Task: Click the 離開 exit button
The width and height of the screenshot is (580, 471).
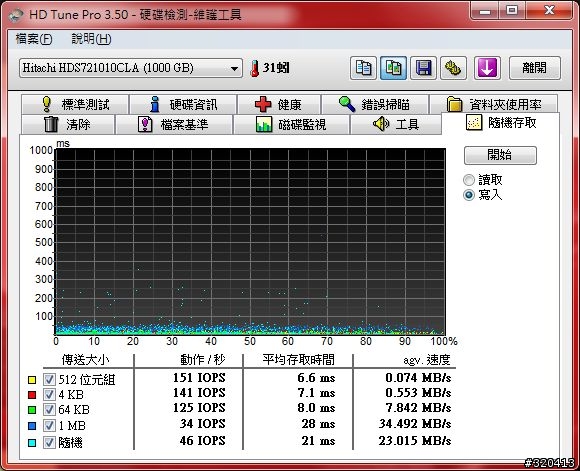Action: coord(535,68)
